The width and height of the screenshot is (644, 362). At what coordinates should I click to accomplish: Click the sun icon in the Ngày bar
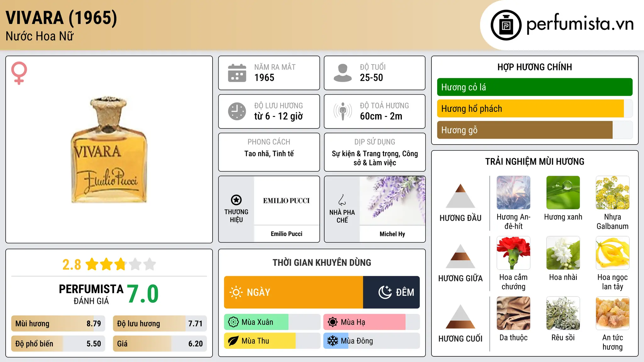236,292
